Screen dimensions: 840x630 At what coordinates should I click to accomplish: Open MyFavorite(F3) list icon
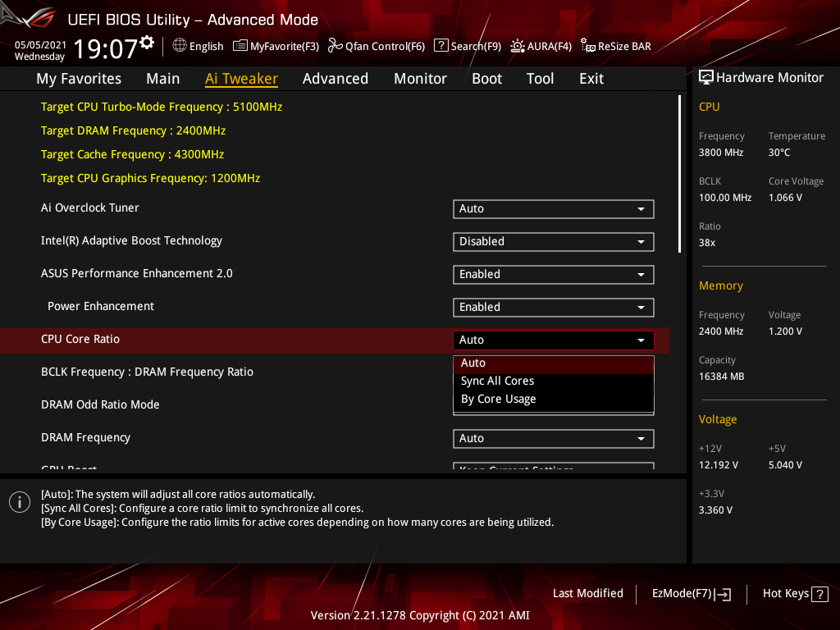[240, 46]
